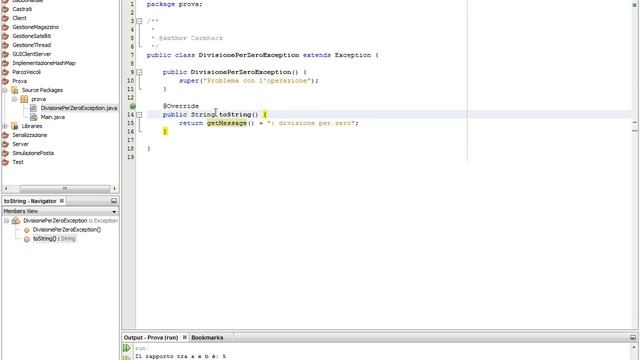The image size is (640, 360).
Task: Click the constructor diamond icon in Navigator
Action: point(27,230)
